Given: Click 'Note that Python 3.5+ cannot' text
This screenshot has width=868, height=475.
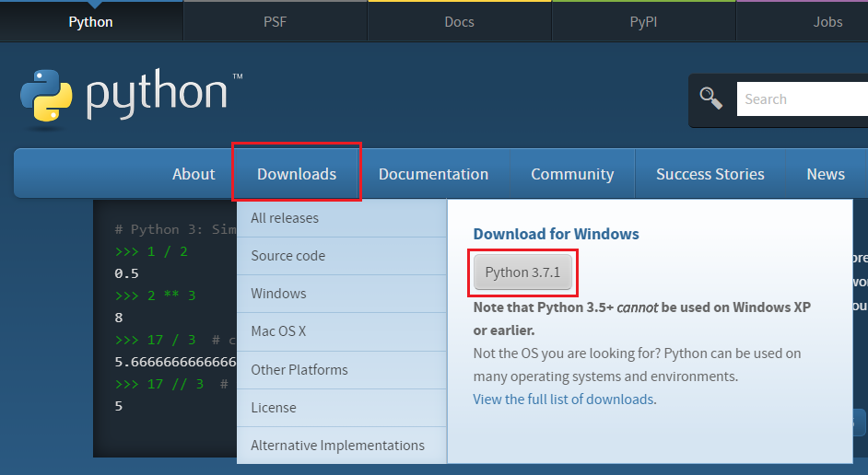Looking at the screenshot, I should (x=566, y=307).
